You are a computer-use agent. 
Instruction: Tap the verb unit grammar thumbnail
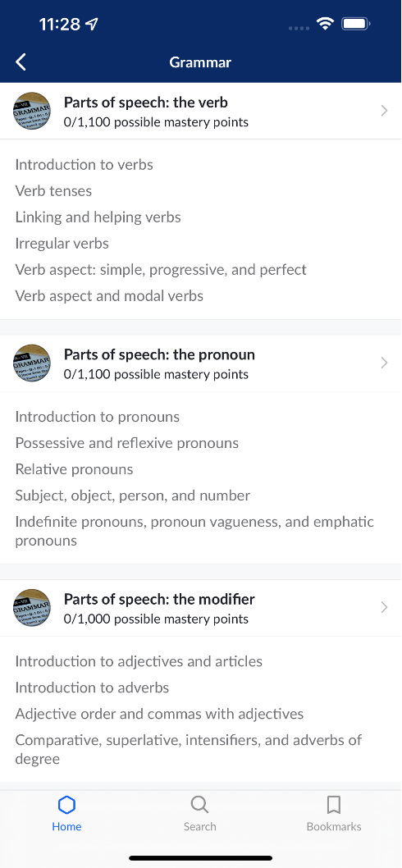31,111
